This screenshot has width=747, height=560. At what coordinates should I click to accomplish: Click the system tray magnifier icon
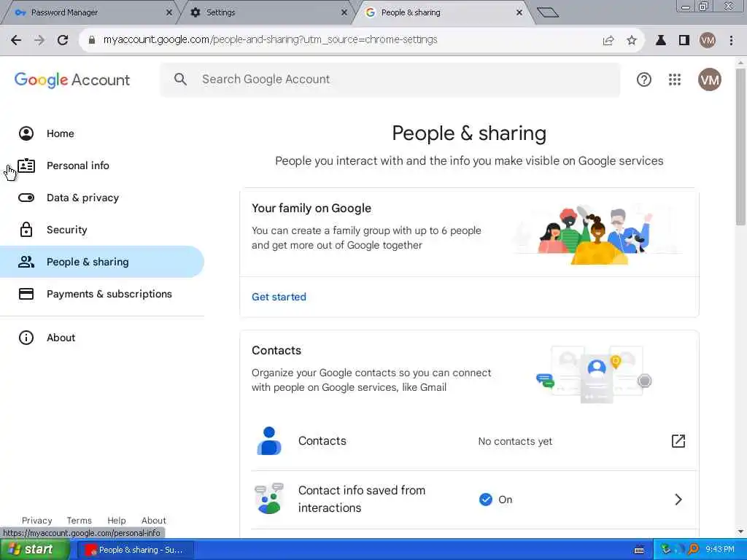click(693, 550)
